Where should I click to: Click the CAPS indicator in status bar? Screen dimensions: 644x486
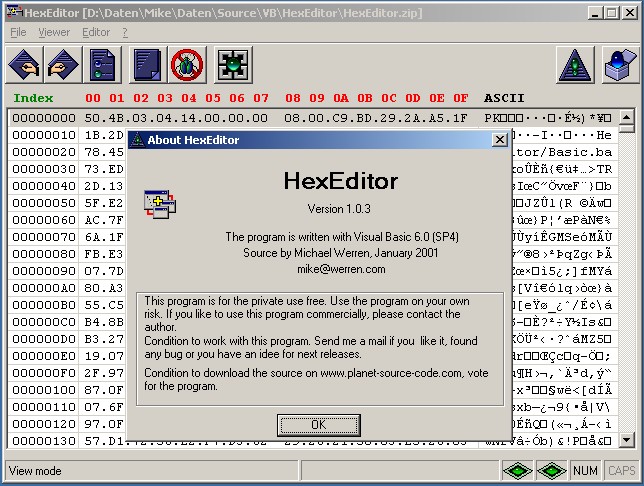[621, 471]
